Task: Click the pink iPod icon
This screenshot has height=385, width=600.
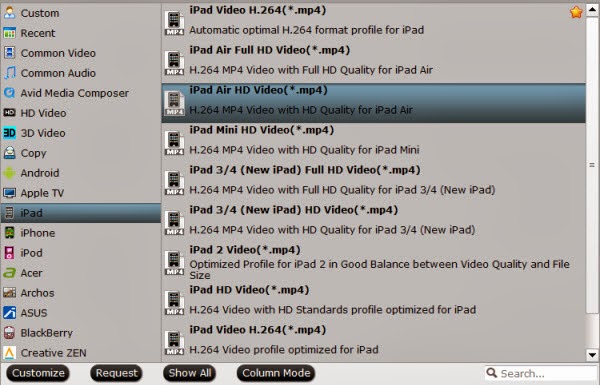Action: (x=9, y=253)
